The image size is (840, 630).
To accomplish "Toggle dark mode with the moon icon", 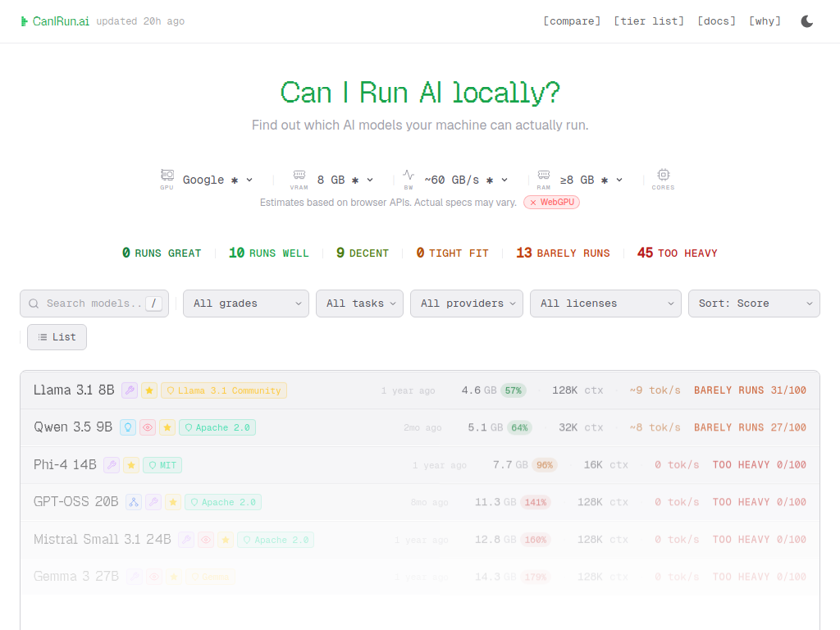I will pyautogui.click(x=807, y=21).
